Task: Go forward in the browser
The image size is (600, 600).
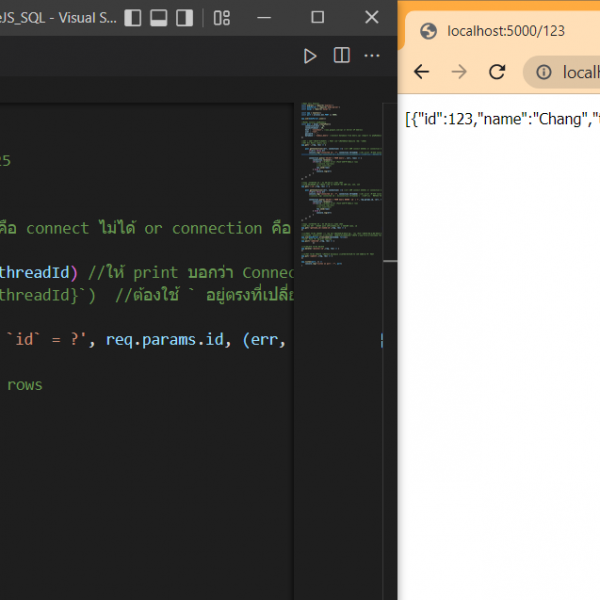Action: click(459, 72)
